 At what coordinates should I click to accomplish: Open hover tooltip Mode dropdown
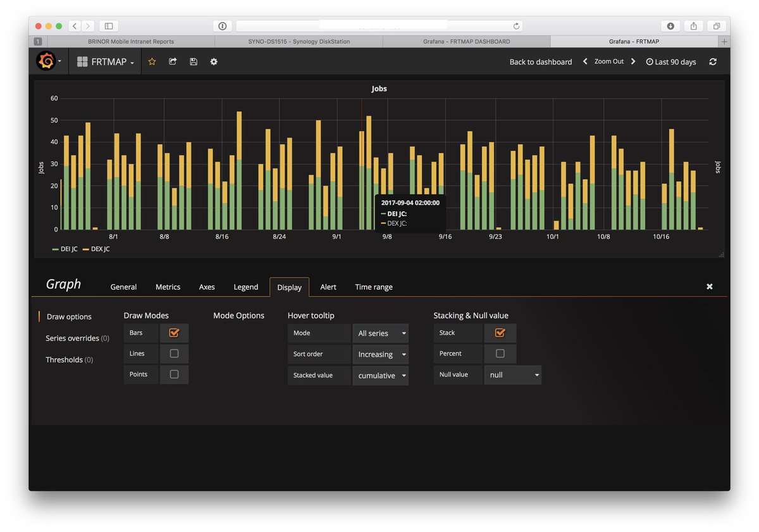(380, 333)
